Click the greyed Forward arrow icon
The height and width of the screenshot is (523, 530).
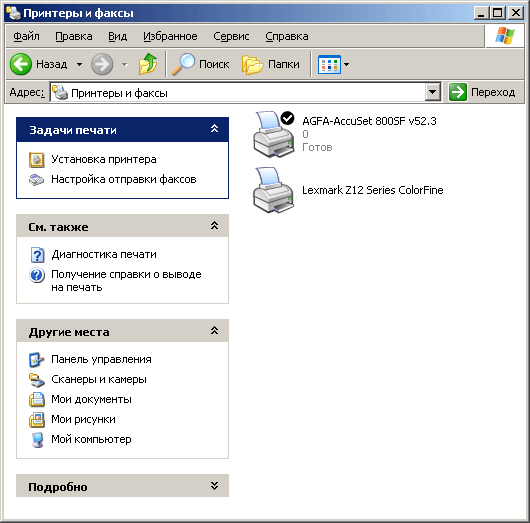(x=102, y=64)
